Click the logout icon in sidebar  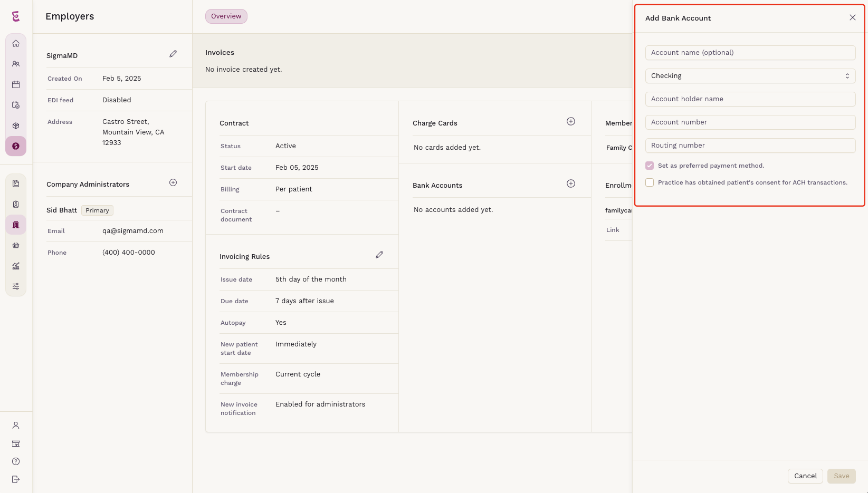pos(16,479)
